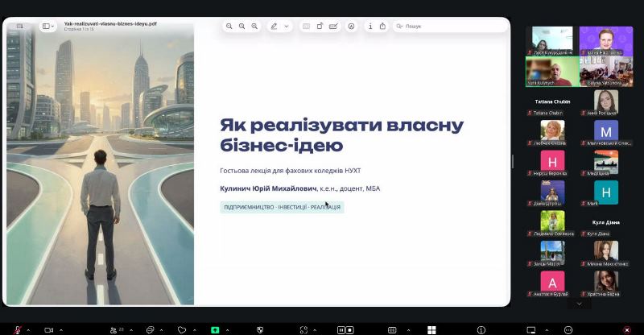Click the zoom out magnifier in PDF toolbar
644x335 pixels.
click(229, 27)
